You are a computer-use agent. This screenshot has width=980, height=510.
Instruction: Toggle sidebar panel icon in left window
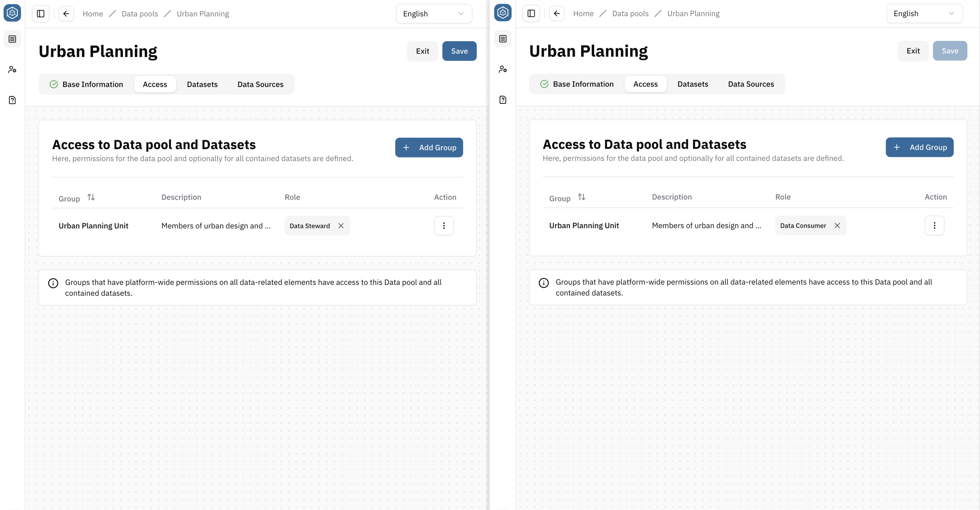click(x=41, y=14)
